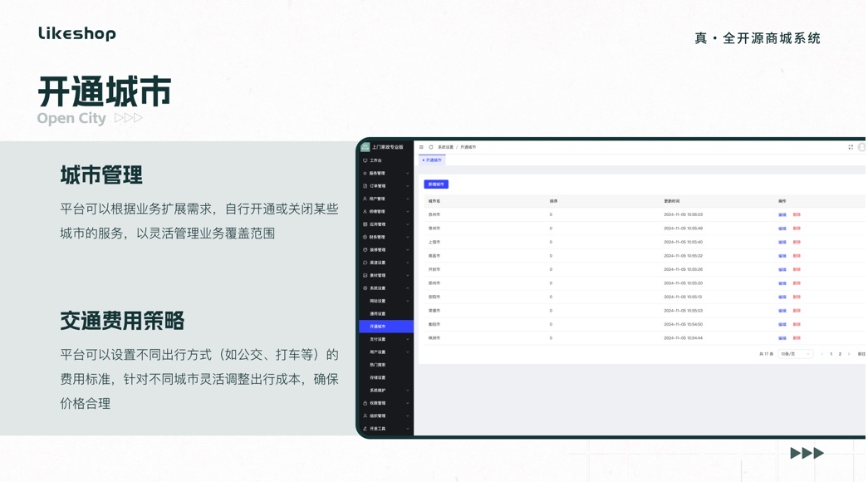The height and width of the screenshot is (482, 868).
Task: Click the fullscreen toggle icon
Action: click(851, 147)
